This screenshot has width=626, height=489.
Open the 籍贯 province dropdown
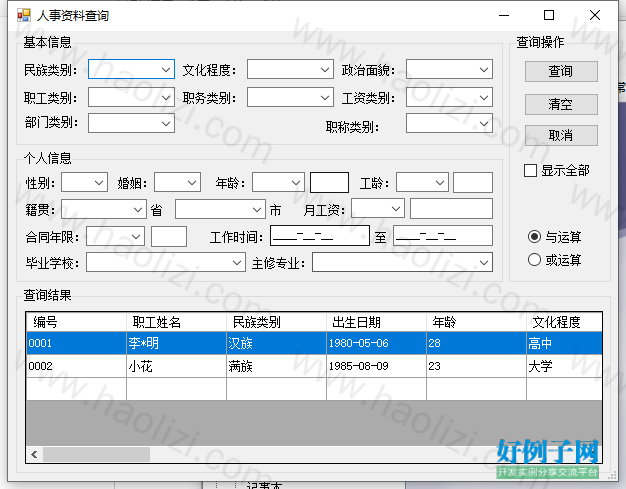(104, 209)
